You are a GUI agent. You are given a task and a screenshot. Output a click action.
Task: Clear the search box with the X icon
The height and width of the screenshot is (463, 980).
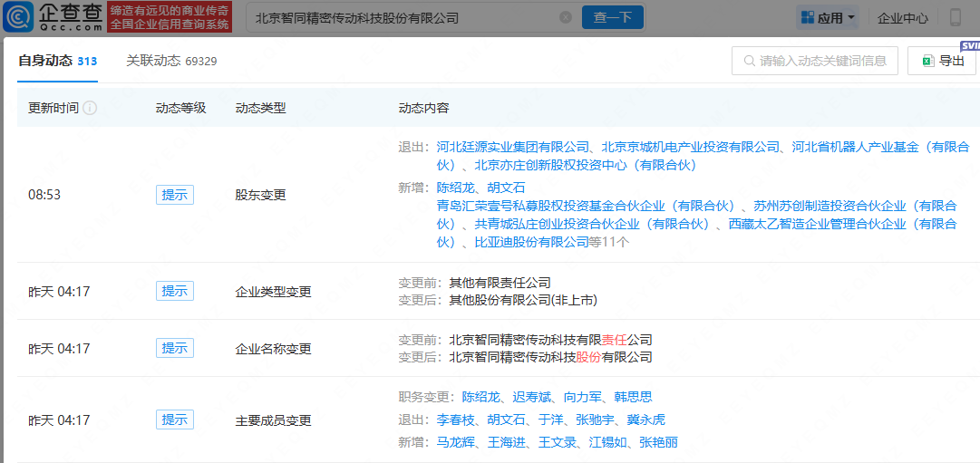[x=566, y=17]
